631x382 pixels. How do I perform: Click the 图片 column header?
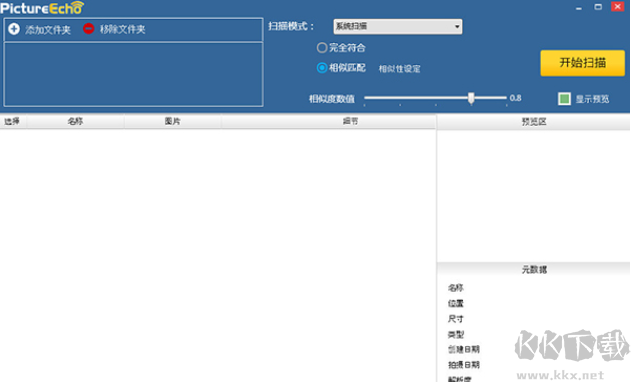click(173, 121)
